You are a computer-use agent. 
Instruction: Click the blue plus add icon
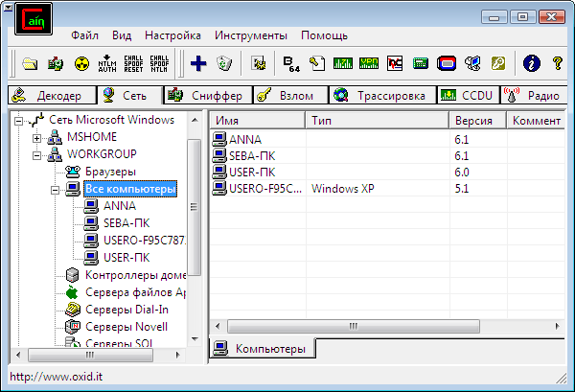[198, 63]
